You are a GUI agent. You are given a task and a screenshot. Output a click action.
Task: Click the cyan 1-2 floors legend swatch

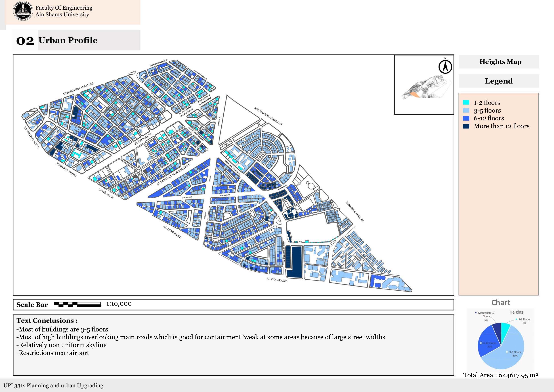point(466,103)
